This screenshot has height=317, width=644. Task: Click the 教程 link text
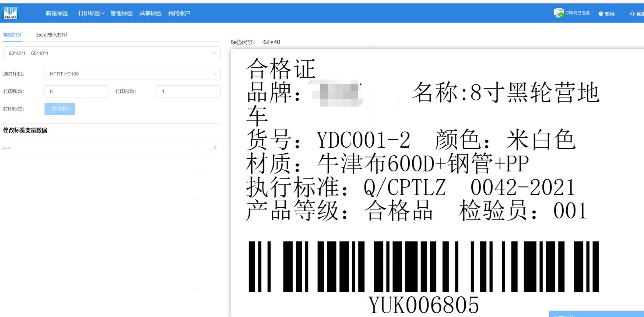coord(610,14)
